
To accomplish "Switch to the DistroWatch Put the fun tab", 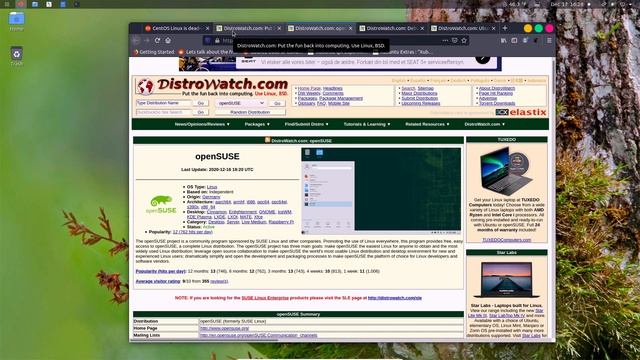I will tap(249, 28).
